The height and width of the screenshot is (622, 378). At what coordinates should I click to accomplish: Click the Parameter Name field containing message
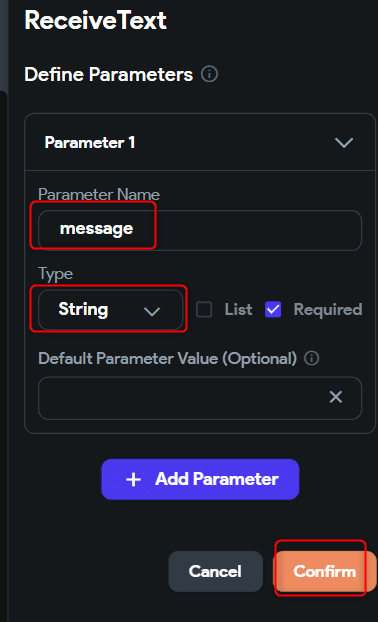[x=200, y=230]
